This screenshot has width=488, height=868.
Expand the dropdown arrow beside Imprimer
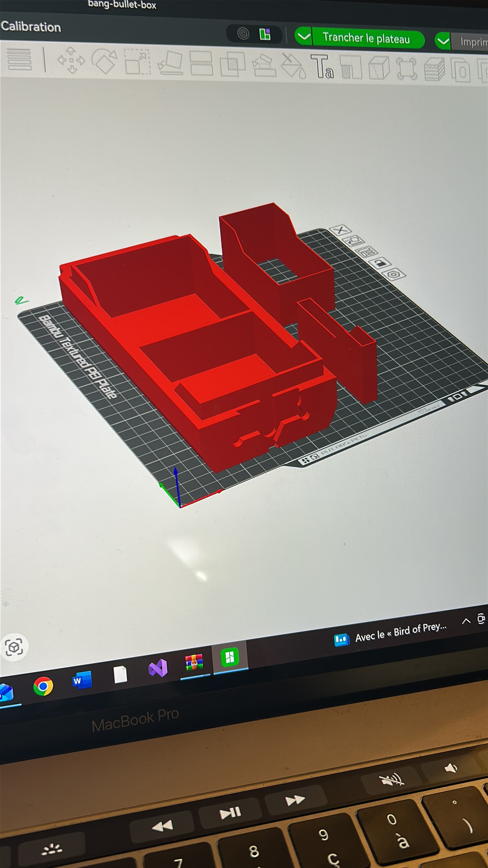coord(443,41)
